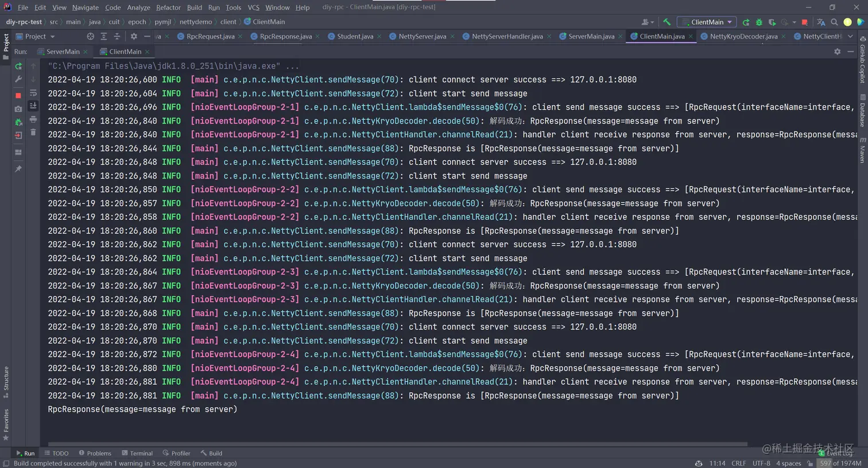Click the red Exit icon in Run panel
The width and height of the screenshot is (868, 468).
tap(18, 136)
